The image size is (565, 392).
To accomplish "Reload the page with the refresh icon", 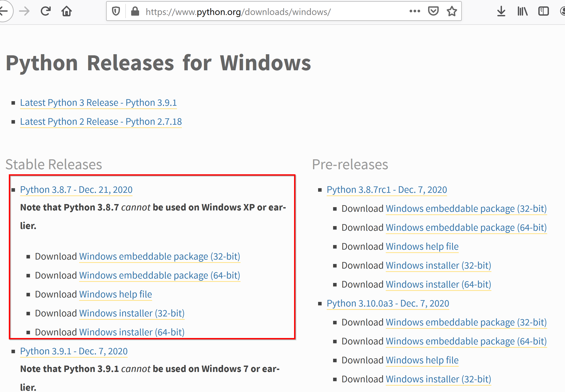I will (46, 11).
